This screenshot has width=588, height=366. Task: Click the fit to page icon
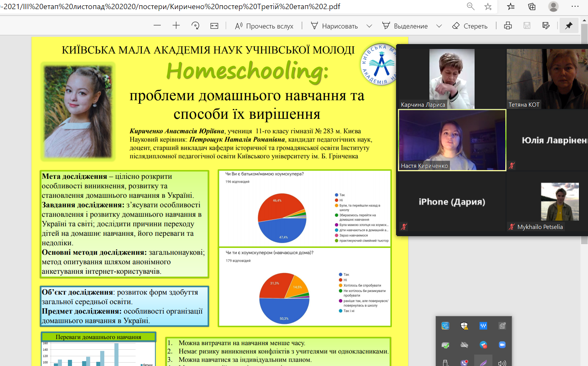[214, 25]
